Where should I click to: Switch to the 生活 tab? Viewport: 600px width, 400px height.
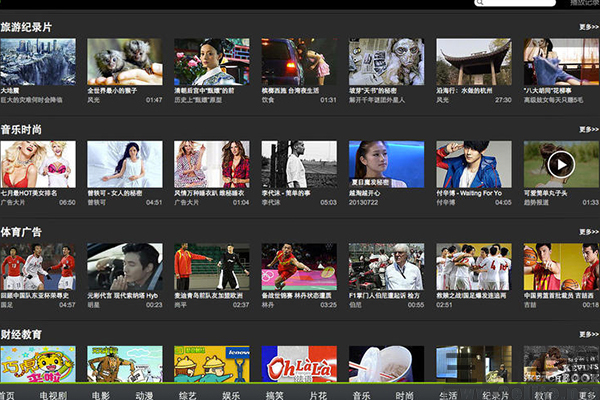tap(448, 395)
